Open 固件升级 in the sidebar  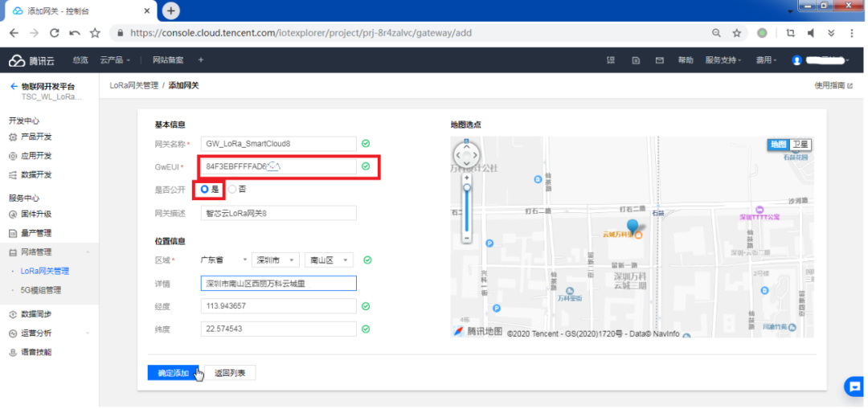tap(36, 214)
